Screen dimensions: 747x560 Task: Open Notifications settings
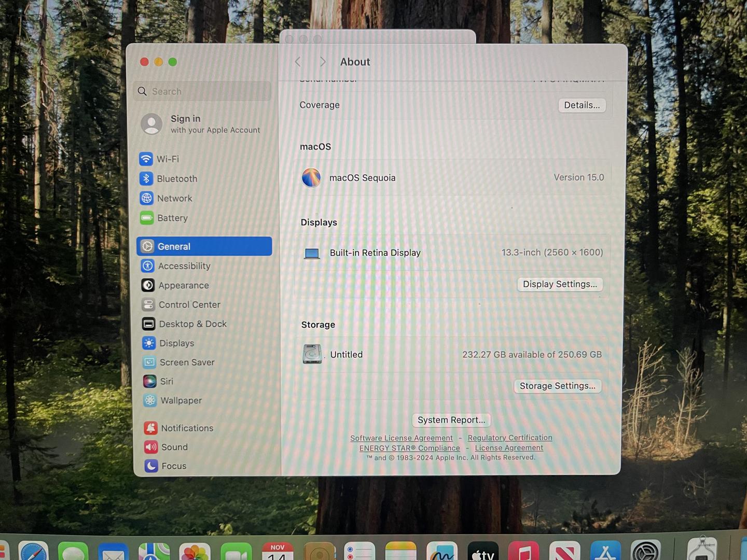pos(178,428)
